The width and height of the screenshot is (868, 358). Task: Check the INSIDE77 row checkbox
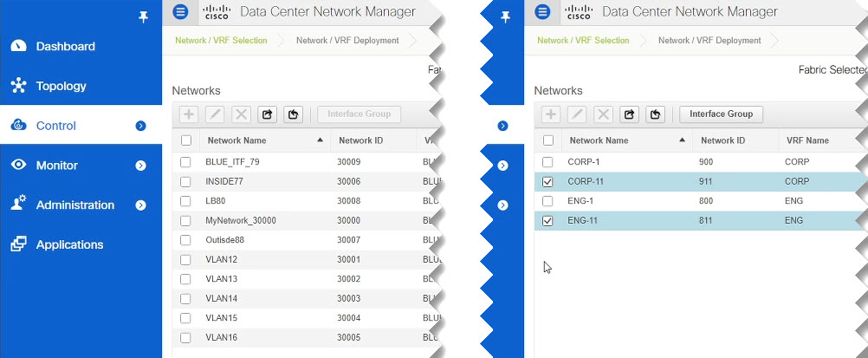coord(185,182)
